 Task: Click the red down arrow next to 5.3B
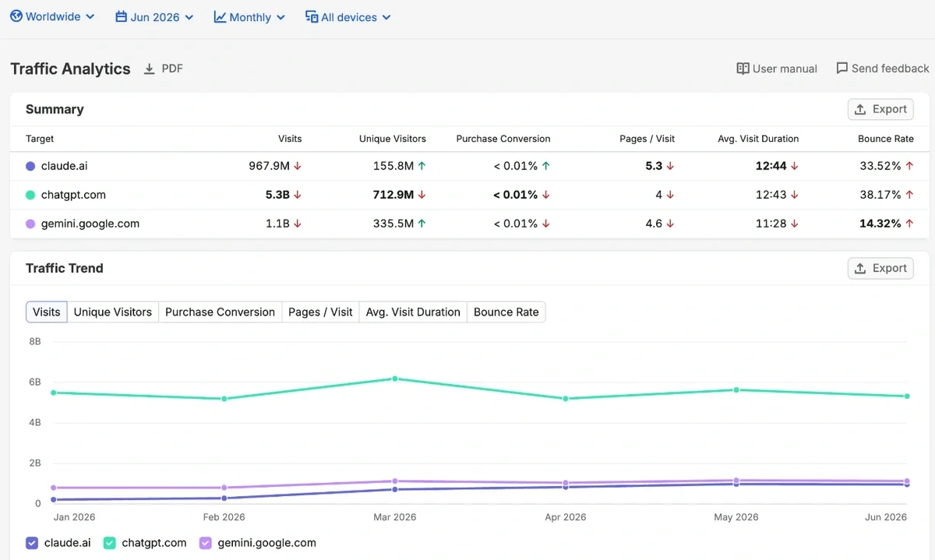pos(298,195)
